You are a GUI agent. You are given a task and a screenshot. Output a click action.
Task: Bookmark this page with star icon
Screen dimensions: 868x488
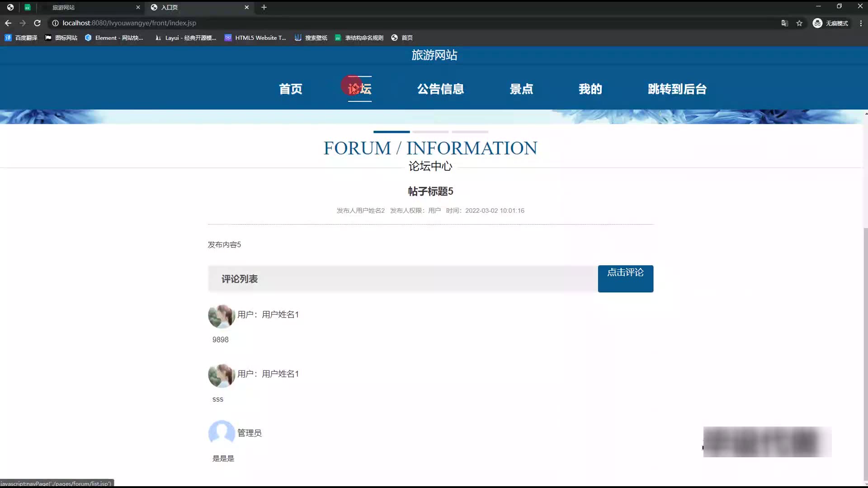799,23
